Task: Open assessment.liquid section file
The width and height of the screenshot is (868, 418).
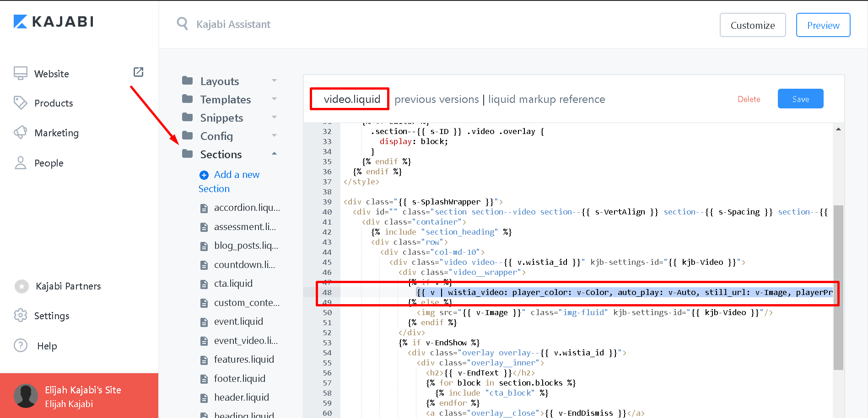Action: coord(245,227)
